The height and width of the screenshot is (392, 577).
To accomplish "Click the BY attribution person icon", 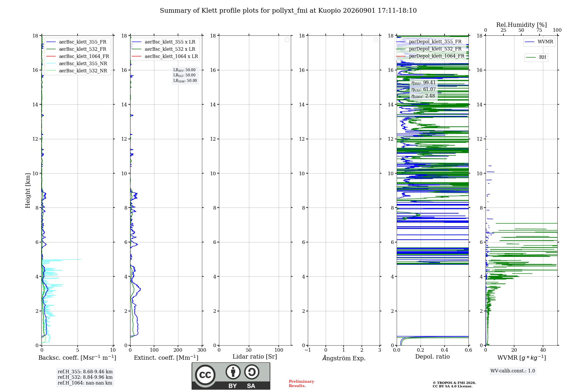I will pos(233,372).
